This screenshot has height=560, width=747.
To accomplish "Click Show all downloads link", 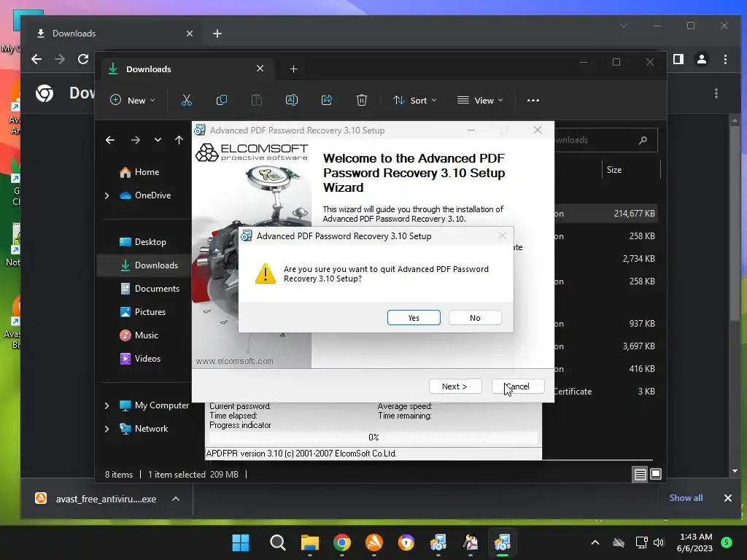I will 686,497.
